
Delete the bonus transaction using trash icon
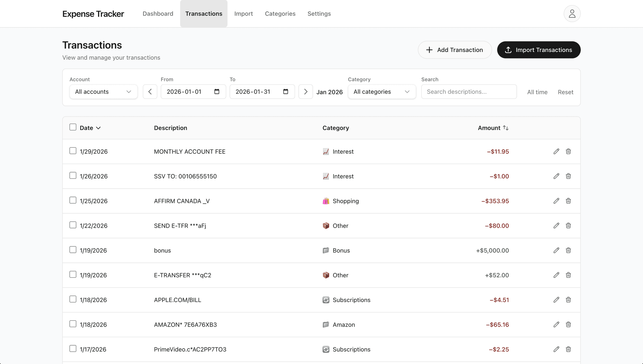[568, 250]
